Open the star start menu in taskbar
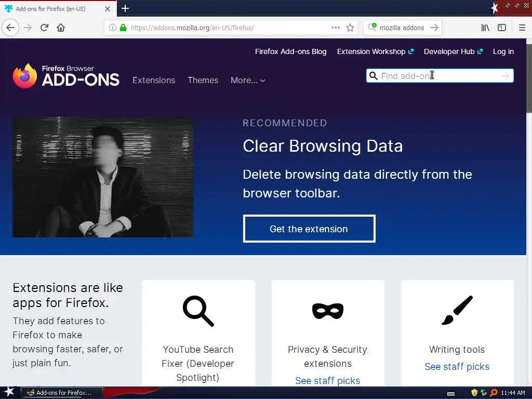The width and height of the screenshot is (532, 399). click(x=9, y=392)
